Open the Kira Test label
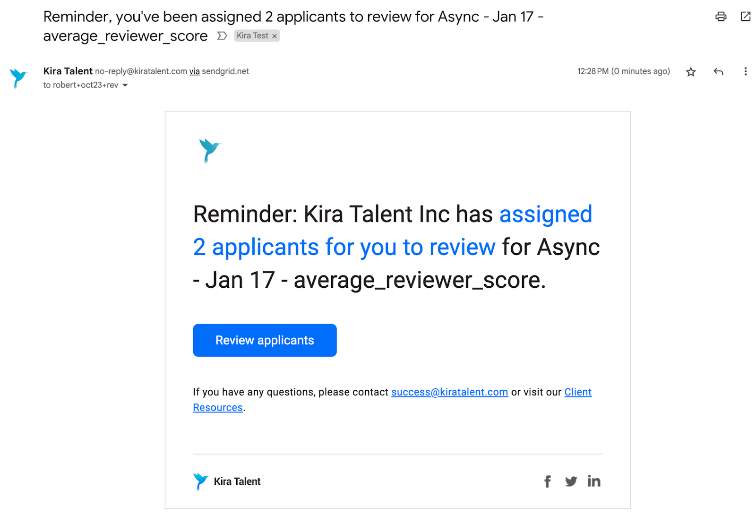 click(252, 36)
